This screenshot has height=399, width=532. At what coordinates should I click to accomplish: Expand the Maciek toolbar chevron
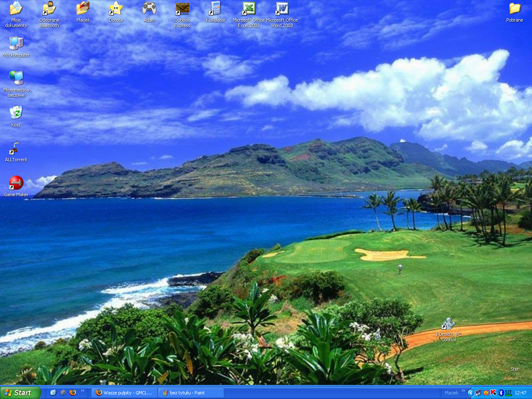tap(463, 391)
